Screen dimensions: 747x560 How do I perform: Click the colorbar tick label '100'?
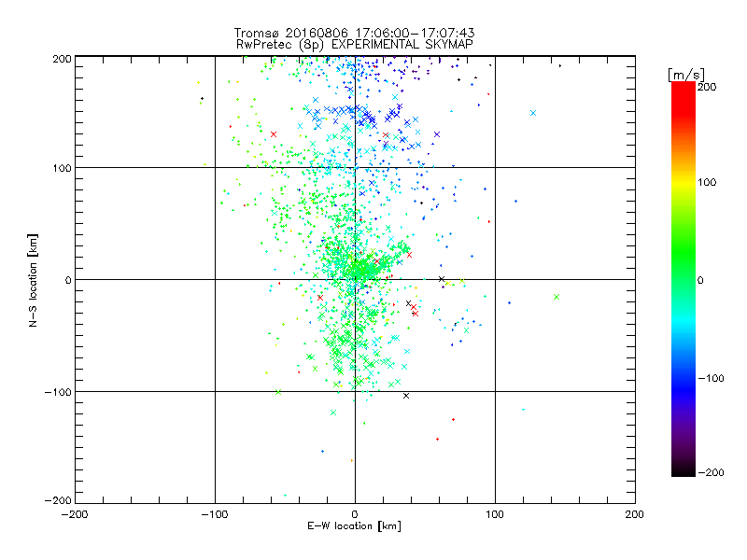pos(707,182)
